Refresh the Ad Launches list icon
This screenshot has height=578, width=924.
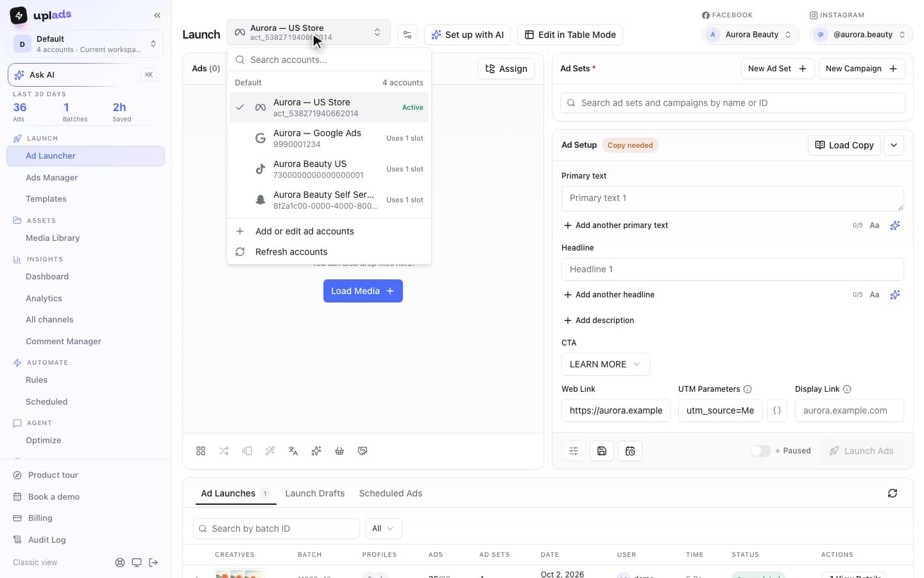click(x=893, y=493)
